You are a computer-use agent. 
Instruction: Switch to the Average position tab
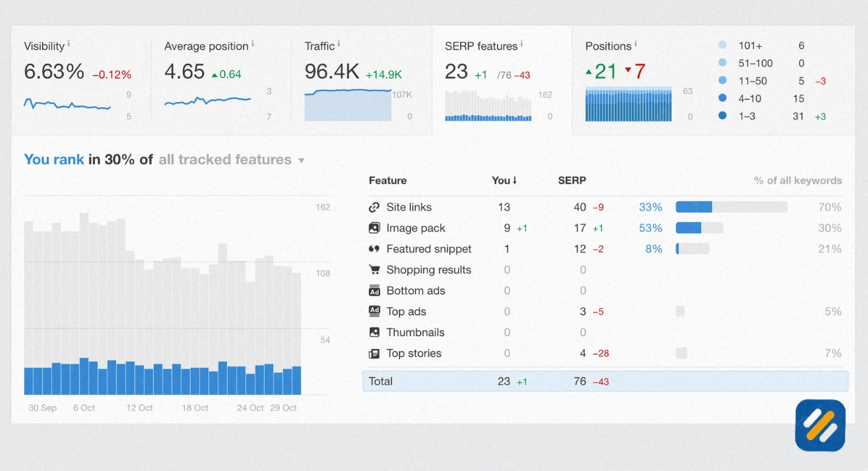pos(221,81)
